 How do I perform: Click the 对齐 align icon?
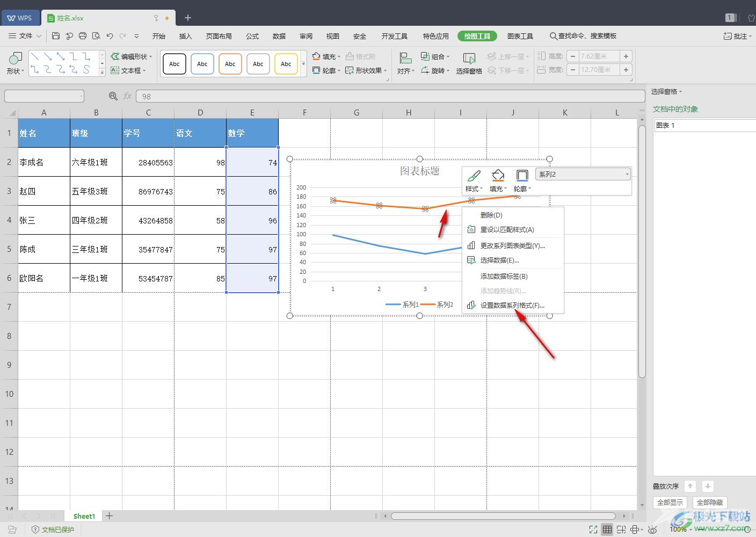(406, 58)
